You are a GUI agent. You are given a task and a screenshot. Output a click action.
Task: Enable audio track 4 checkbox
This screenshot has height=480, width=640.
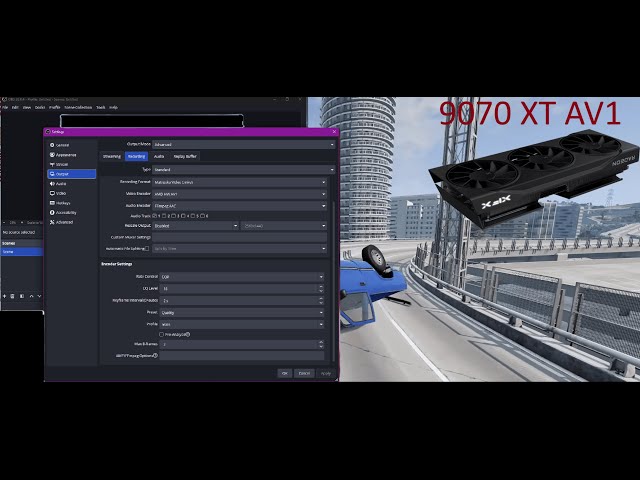pos(184,216)
